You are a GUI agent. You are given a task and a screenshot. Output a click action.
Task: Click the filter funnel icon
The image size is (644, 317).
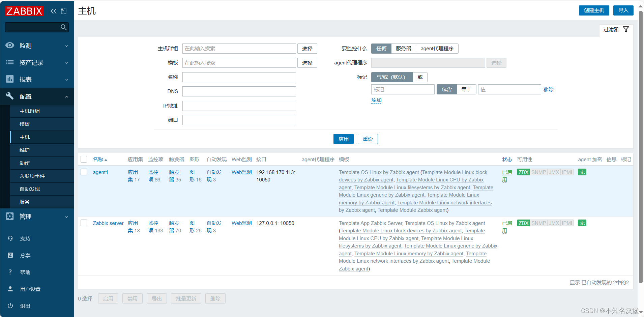point(626,29)
